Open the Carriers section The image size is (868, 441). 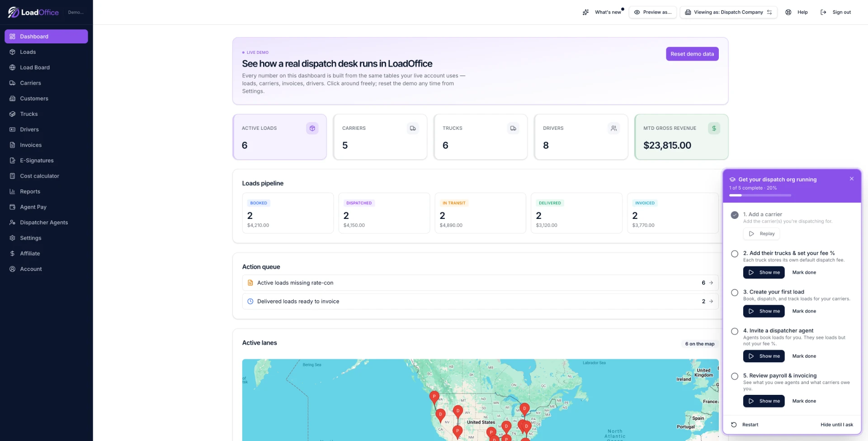click(46, 83)
